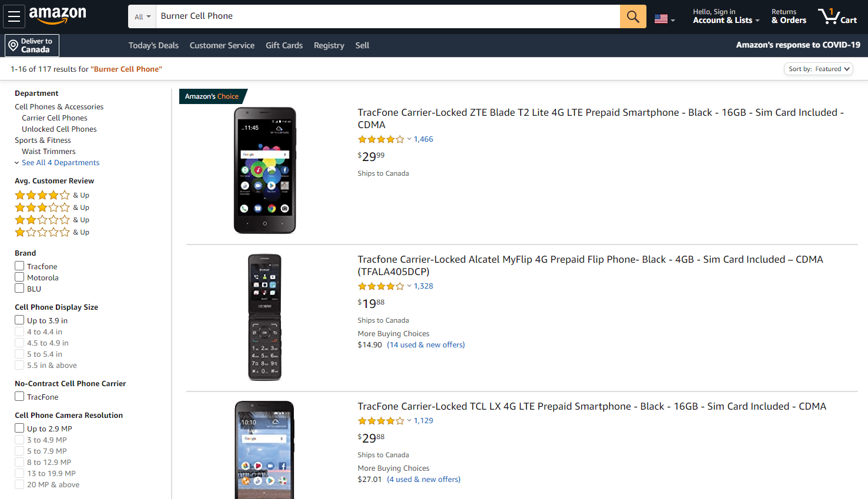Click the ZTE Blade product thumbnail
The width and height of the screenshot is (868, 499).
pyautogui.click(x=264, y=170)
